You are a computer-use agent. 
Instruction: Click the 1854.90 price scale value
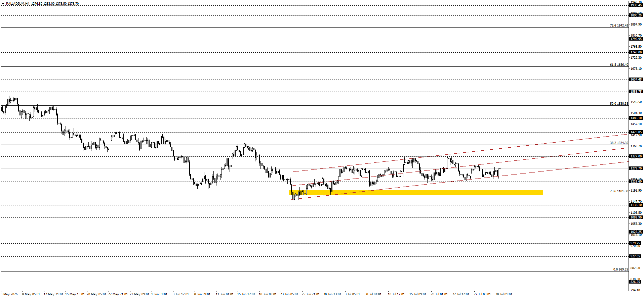[x=636, y=24]
